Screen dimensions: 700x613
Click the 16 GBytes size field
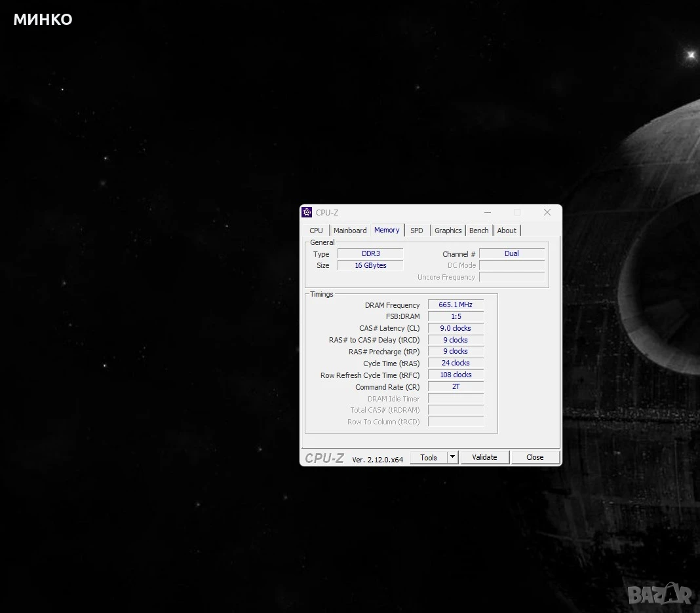click(x=370, y=265)
